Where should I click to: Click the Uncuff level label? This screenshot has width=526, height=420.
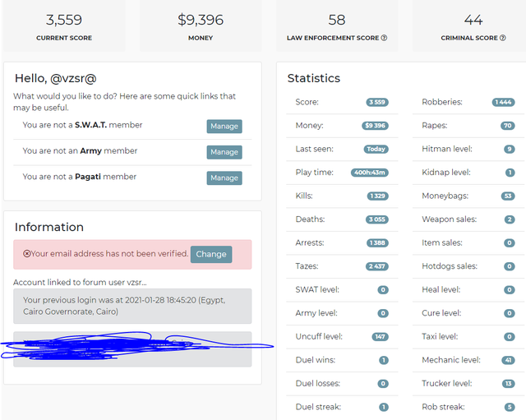(319, 336)
